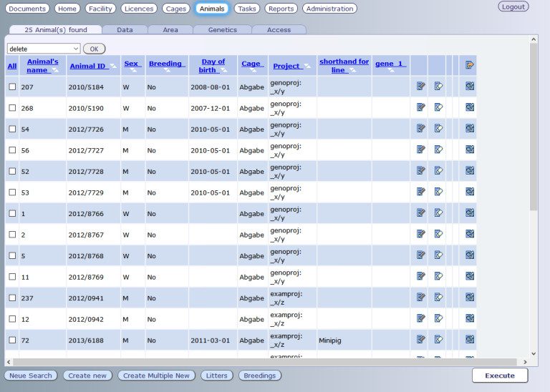Click the pencil icon in row 2012/0942
The height and width of the screenshot is (392, 550).
[420, 318]
